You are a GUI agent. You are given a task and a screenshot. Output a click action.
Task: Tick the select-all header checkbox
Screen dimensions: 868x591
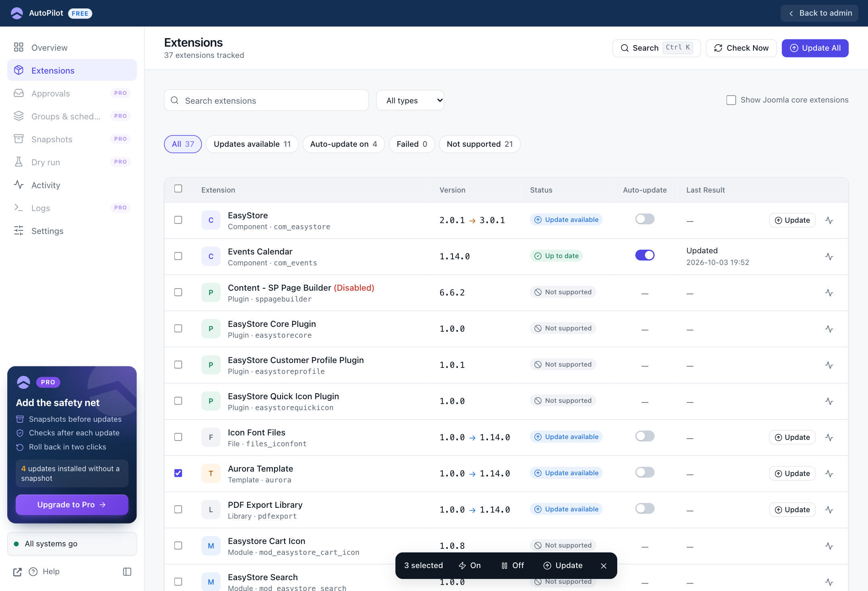178,189
